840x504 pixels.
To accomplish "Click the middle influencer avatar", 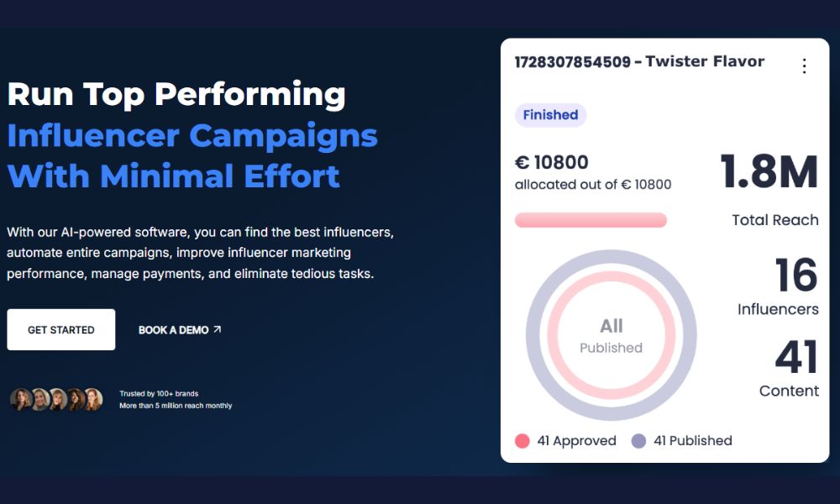I will click(57, 399).
